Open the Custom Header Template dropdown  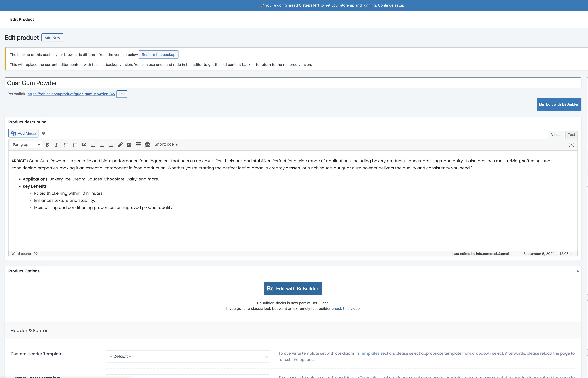pos(188,356)
